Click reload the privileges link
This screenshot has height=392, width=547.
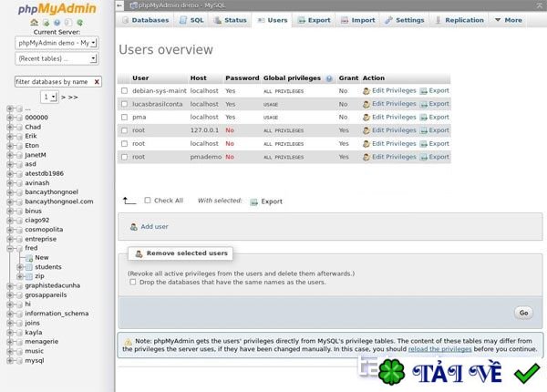click(x=439, y=349)
